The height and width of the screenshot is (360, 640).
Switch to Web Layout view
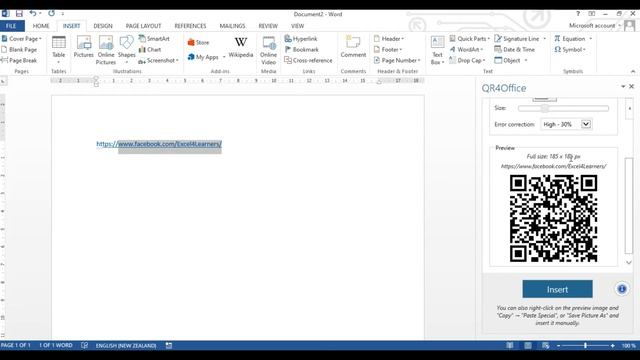[x=546, y=345]
